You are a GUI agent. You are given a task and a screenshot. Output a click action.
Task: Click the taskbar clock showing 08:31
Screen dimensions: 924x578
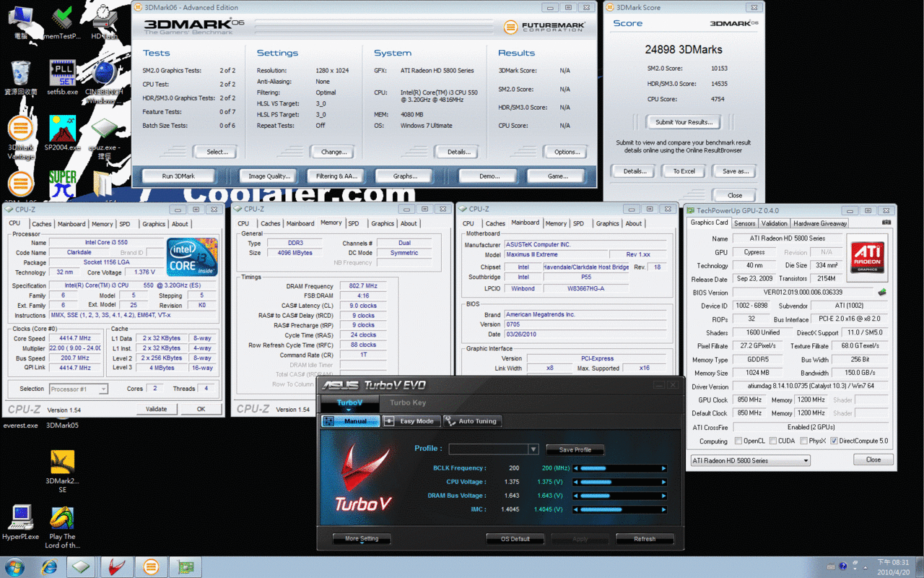893,561
